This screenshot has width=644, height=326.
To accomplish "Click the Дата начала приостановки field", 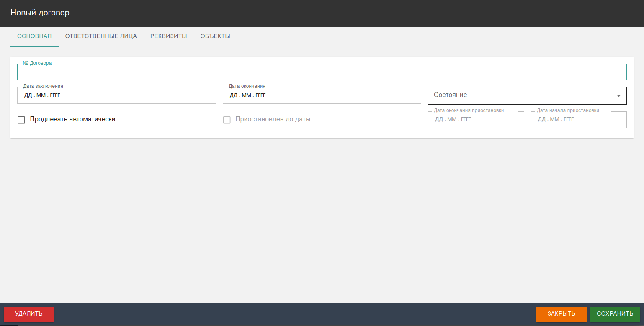I will (579, 120).
